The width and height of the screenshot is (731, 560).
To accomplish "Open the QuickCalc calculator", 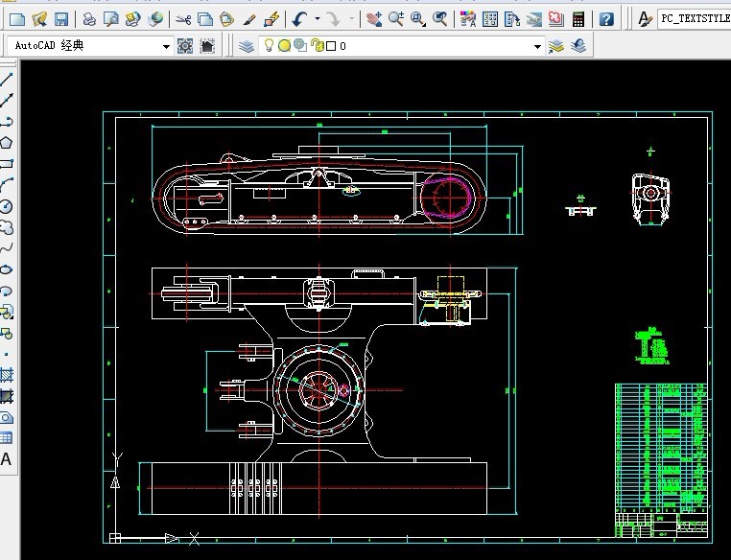I will pos(578,18).
